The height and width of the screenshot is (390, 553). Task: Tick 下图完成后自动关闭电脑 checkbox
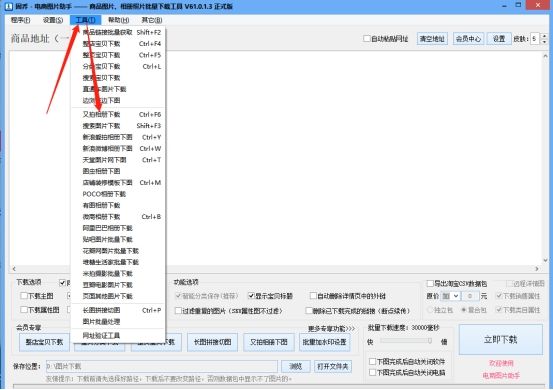tap(372, 372)
